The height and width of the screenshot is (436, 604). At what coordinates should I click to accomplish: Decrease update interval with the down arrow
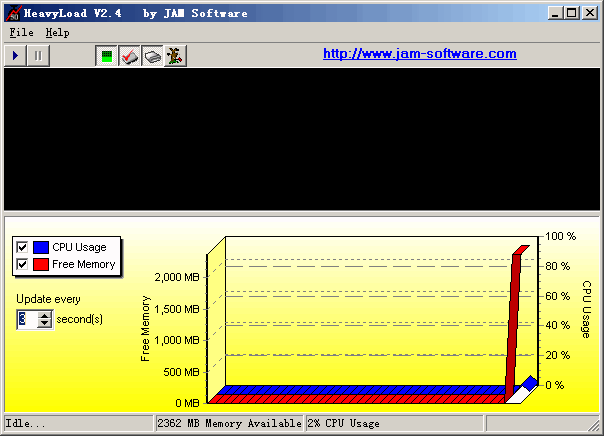coord(44,324)
